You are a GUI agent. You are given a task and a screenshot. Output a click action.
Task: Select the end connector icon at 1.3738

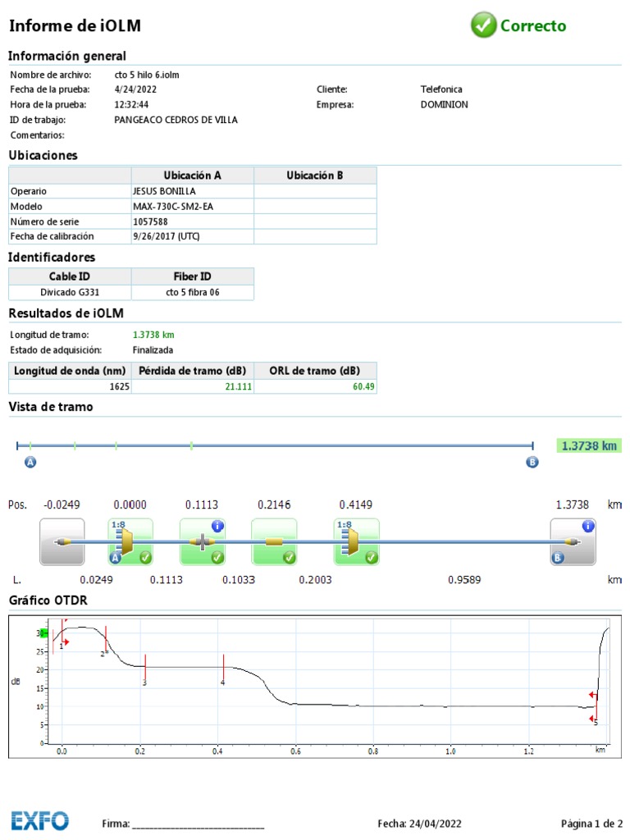(x=573, y=542)
